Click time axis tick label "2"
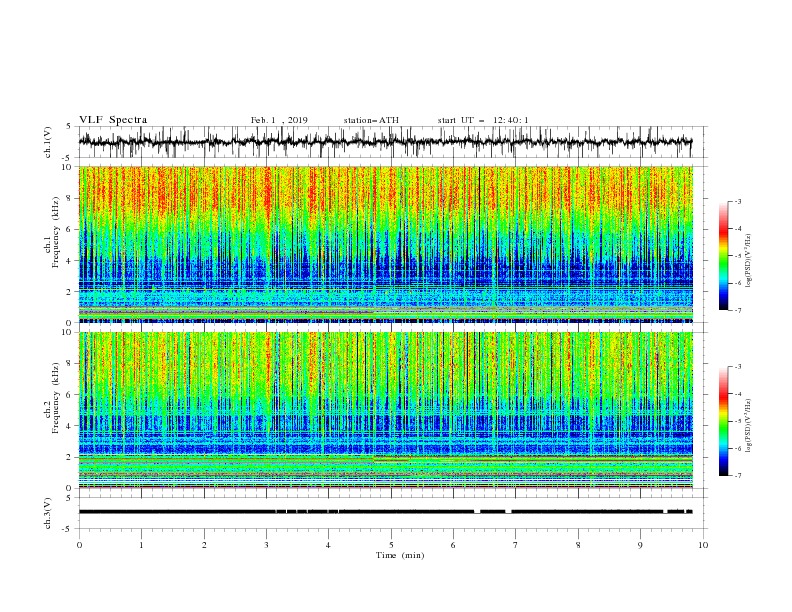Viewport: 792px width, 612px height. [204, 545]
